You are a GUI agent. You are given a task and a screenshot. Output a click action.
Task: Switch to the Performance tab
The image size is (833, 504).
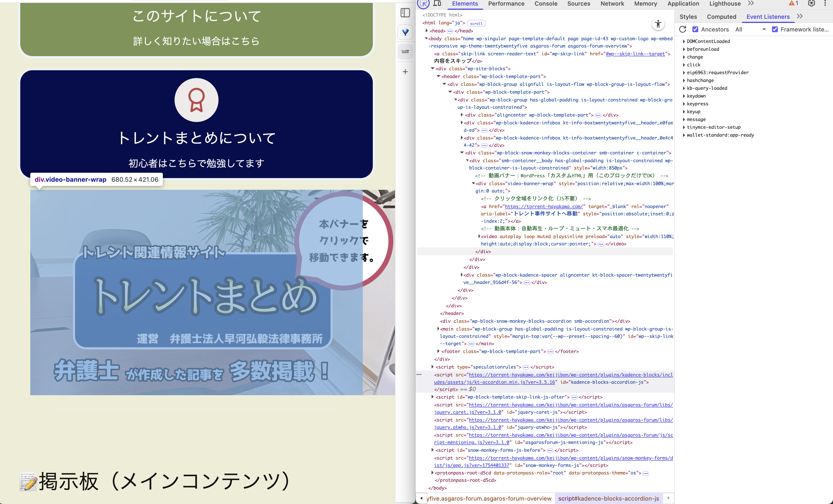tap(506, 4)
